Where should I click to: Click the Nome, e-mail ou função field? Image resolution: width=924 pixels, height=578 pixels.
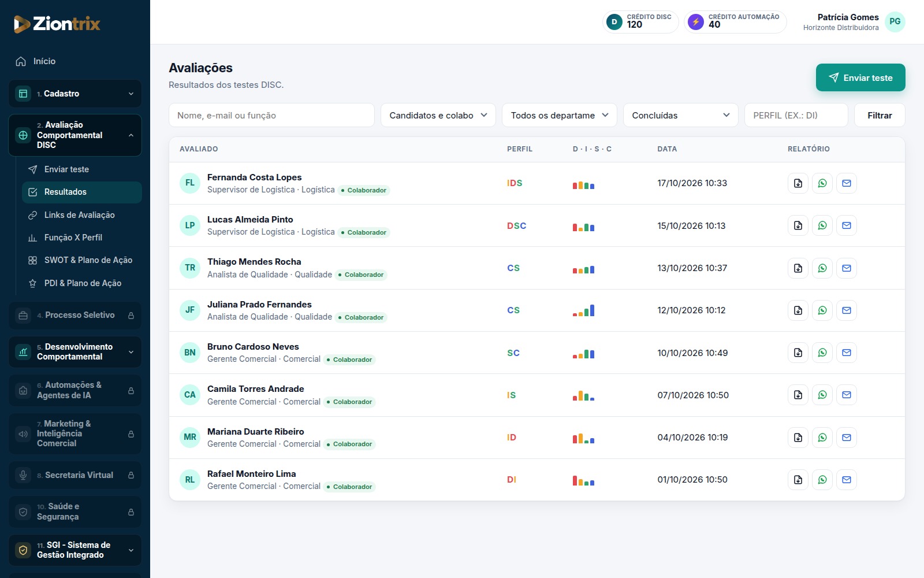pyautogui.click(x=271, y=115)
